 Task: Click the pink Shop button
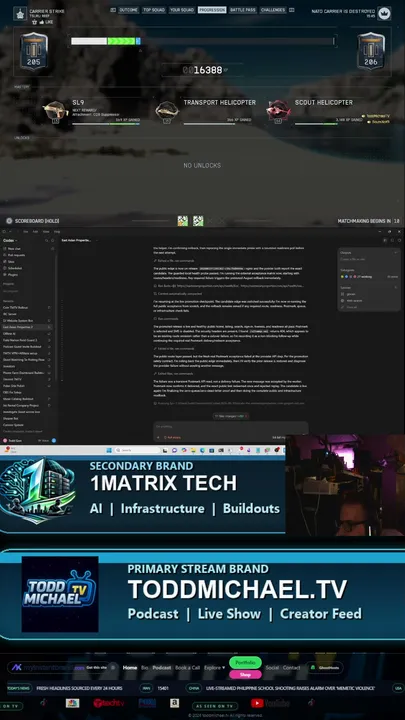[245, 675]
